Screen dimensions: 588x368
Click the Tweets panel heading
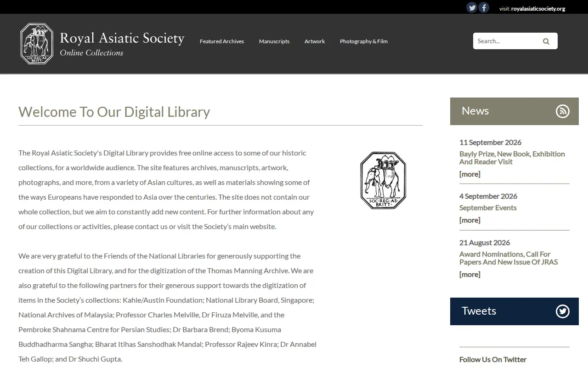tap(479, 311)
